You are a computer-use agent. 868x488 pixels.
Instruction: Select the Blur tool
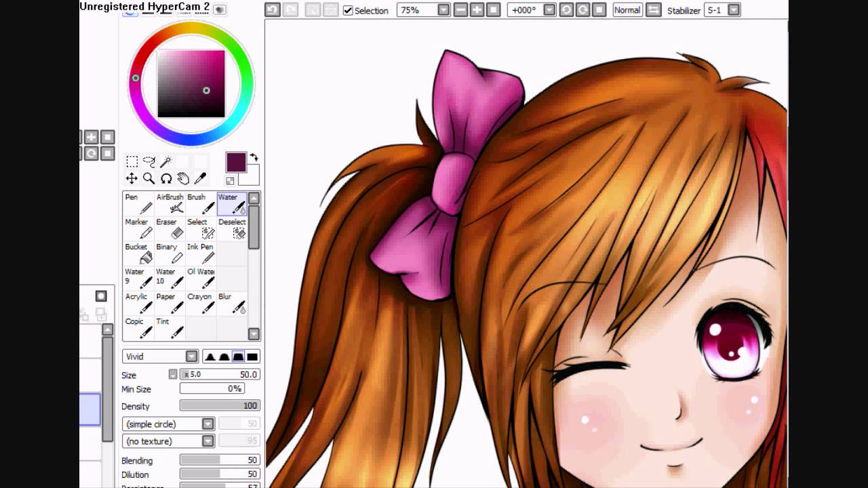(232, 304)
